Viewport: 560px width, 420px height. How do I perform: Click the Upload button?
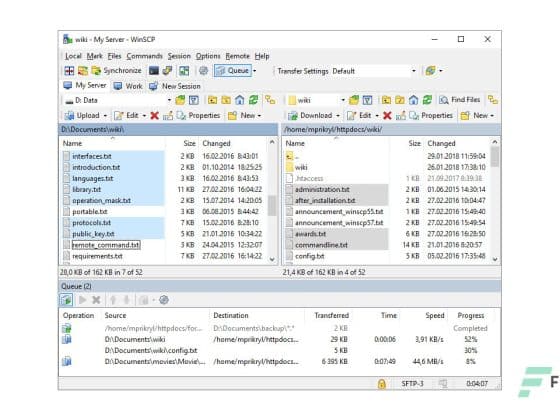82,116
